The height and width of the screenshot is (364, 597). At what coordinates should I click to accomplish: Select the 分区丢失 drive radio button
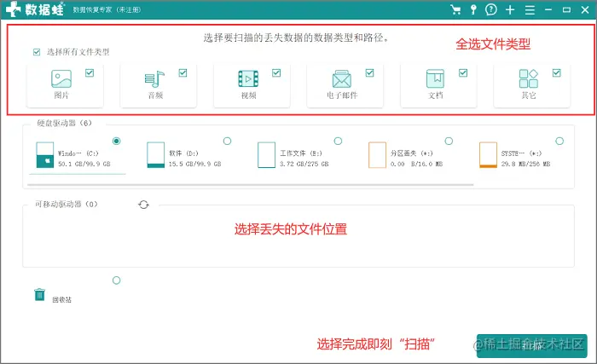449,141
